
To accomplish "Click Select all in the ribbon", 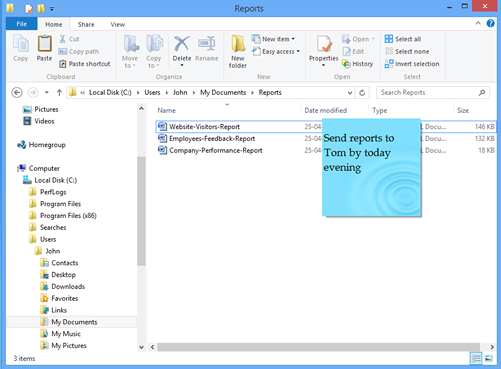I will click(x=403, y=39).
